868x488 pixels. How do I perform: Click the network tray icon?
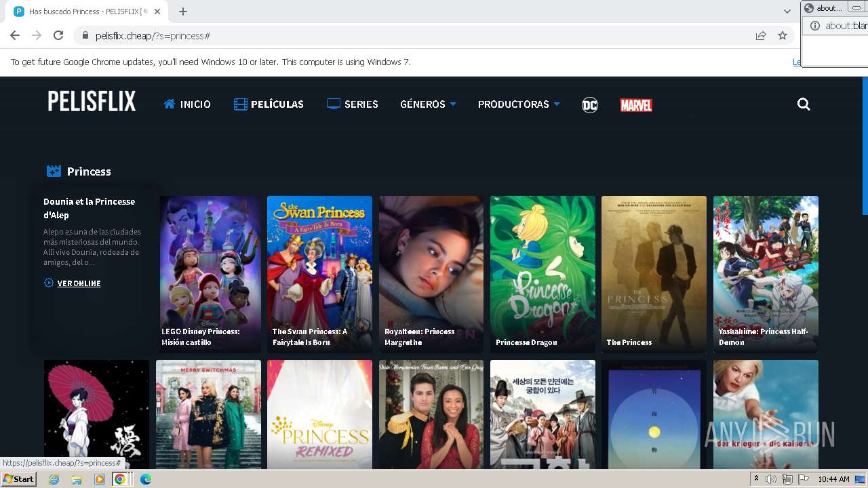787,479
